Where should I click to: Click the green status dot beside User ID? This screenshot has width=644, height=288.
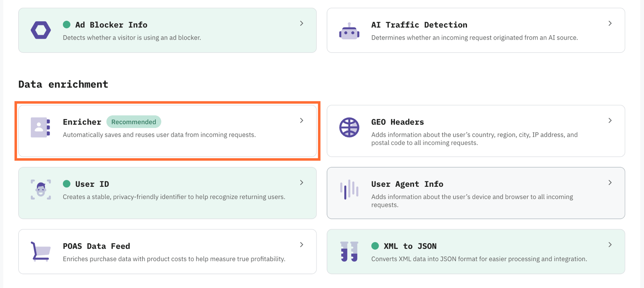(x=67, y=184)
